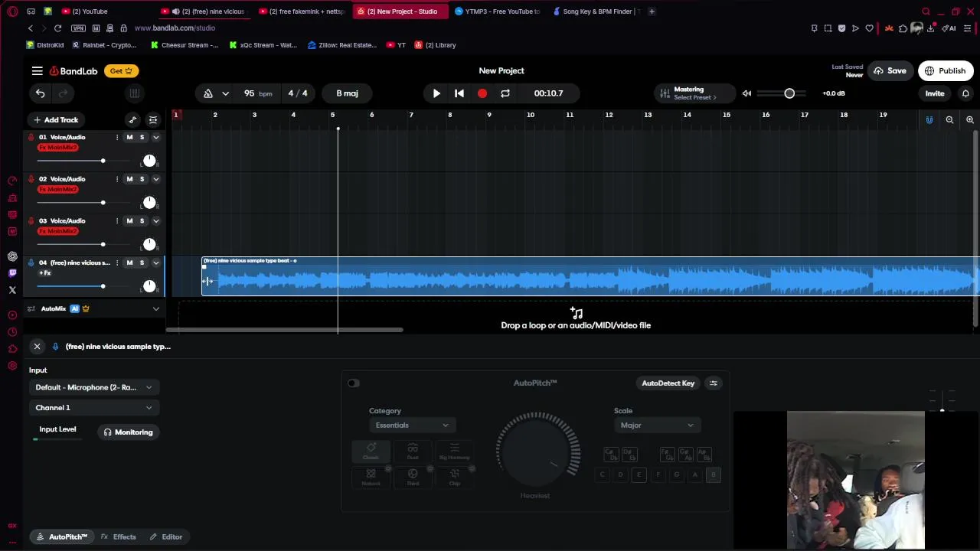Click the Invite button
The height and width of the screenshot is (551, 980).
click(935, 93)
